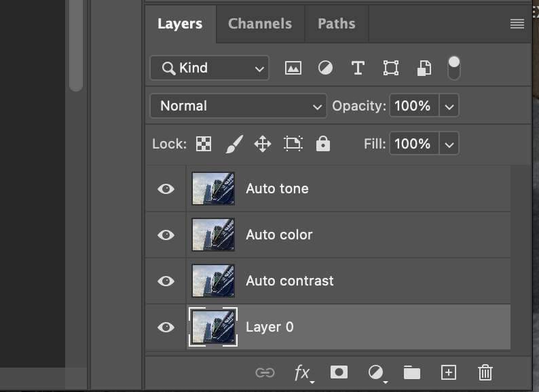The image size is (539, 392).
Task: Switch to the Paths tab
Action: (x=337, y=24)
